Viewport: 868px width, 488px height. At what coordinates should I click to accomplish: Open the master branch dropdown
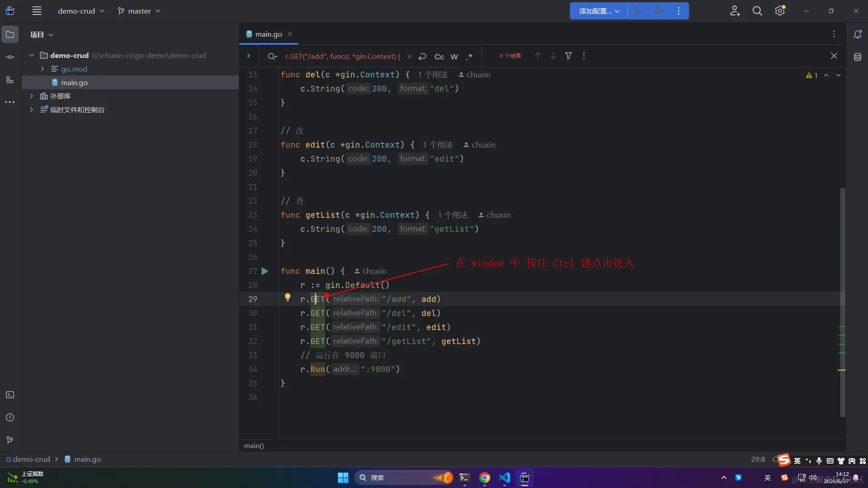[x=139, y=11]
